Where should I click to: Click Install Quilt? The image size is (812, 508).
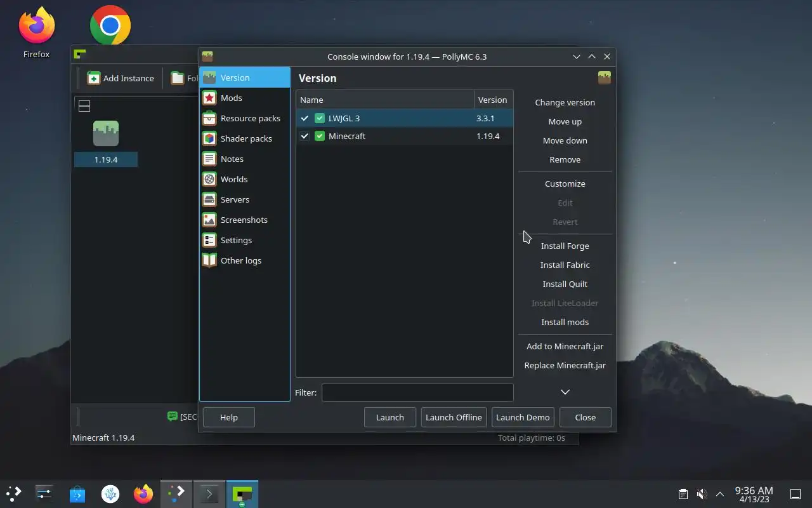pyautogui.click(x=565, y=284)
